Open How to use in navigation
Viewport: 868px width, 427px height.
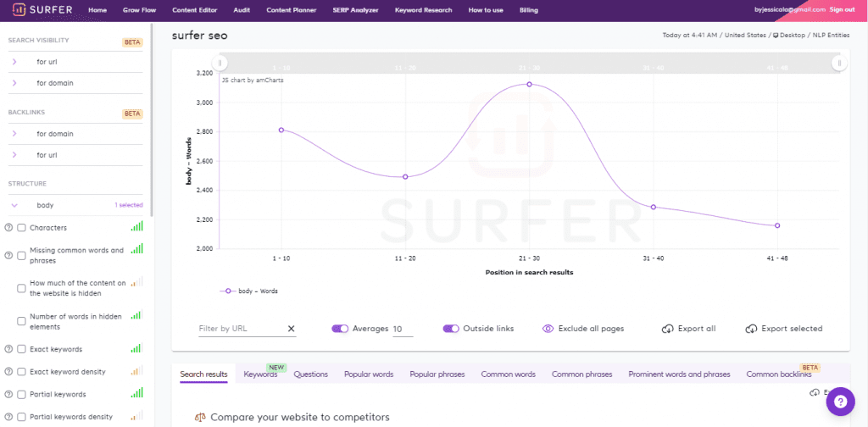pyautogui.click(x=486, y=10)
